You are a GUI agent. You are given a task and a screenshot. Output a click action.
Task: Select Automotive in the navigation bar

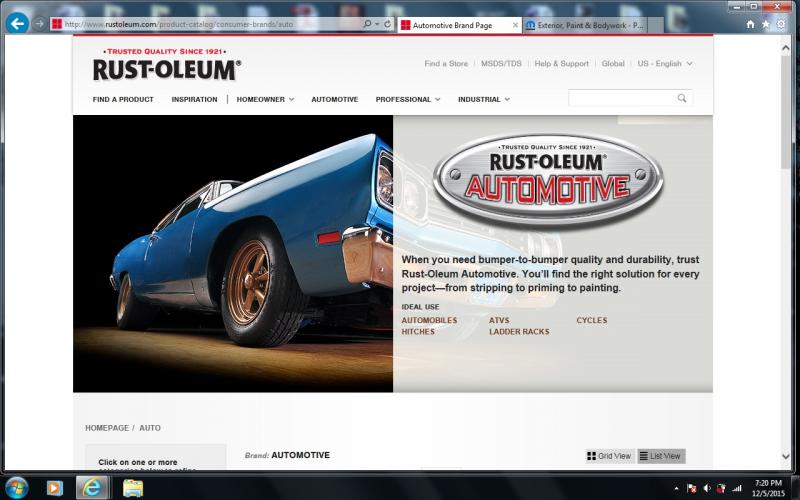pos(335,99)
